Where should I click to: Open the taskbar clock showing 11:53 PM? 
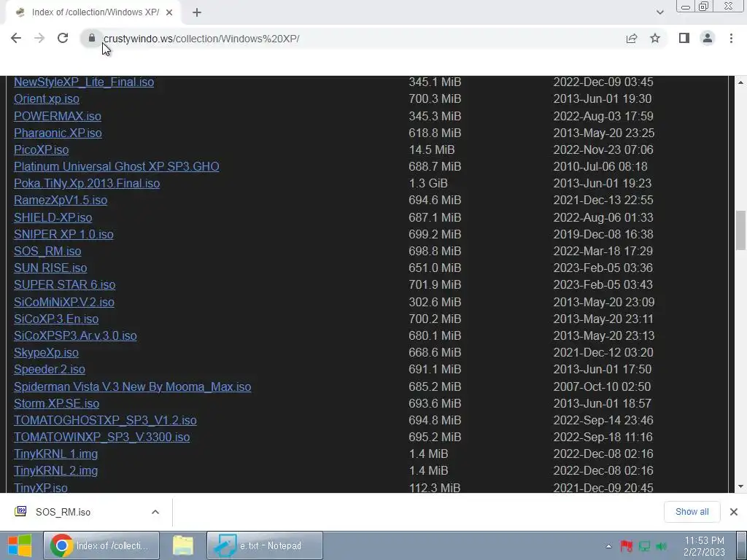(704, 545)
